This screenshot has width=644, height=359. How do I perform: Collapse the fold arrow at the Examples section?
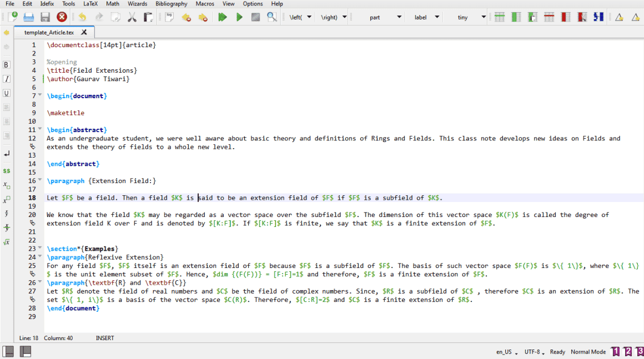click(38, 248)
